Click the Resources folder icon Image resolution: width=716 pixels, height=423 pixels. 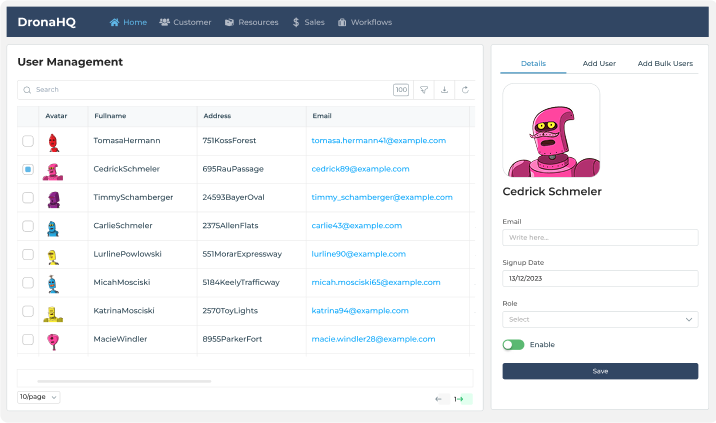(229, 22)
